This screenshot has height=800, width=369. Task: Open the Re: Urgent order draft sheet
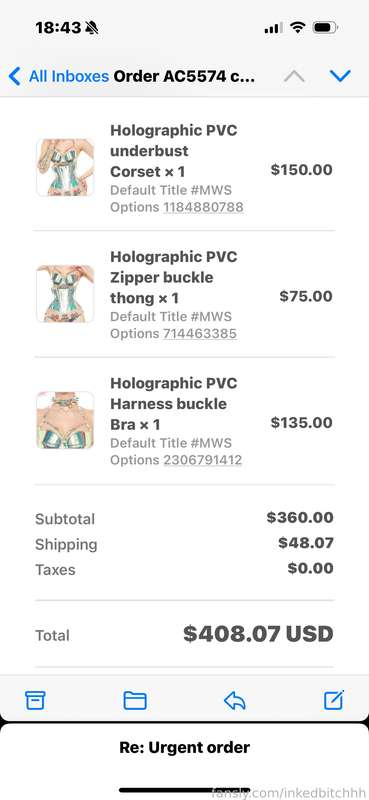[x=184, y=747]
